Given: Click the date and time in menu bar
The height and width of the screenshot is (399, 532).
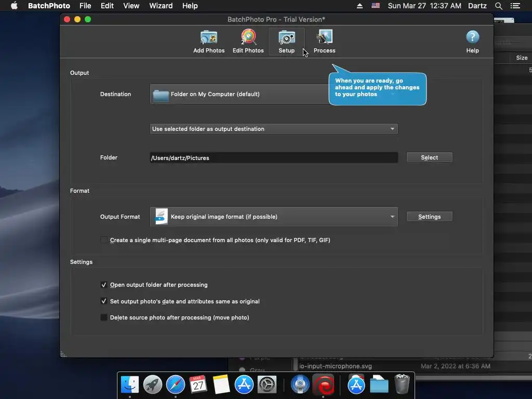Looking at the screenshot, I should 424,6.
